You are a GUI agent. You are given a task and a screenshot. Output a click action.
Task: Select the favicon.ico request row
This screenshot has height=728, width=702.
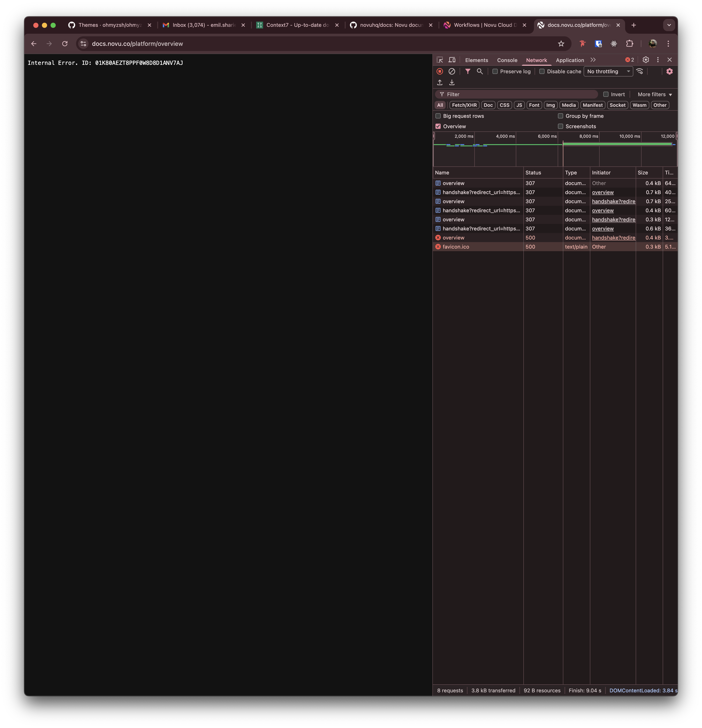click(456, 247)
